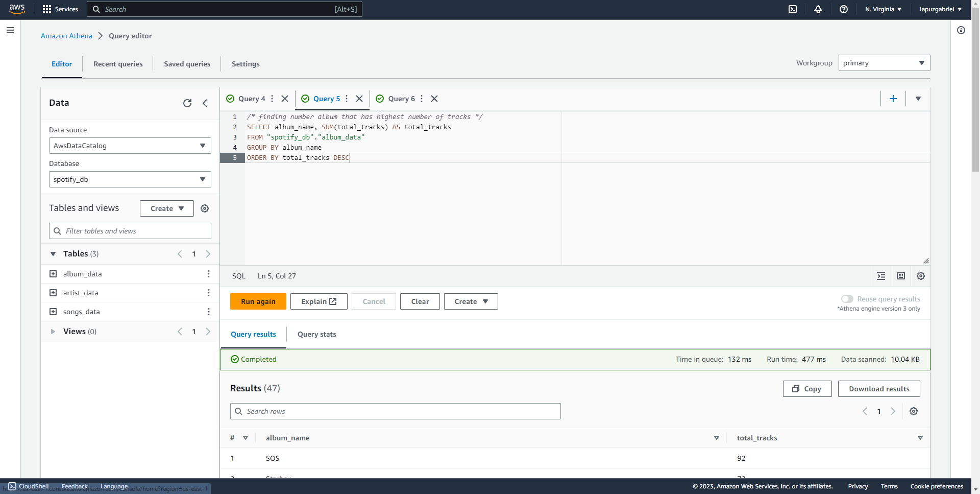980x494 pixels.
Task: Sort by album_name column
Action: (x=717, y=438)
